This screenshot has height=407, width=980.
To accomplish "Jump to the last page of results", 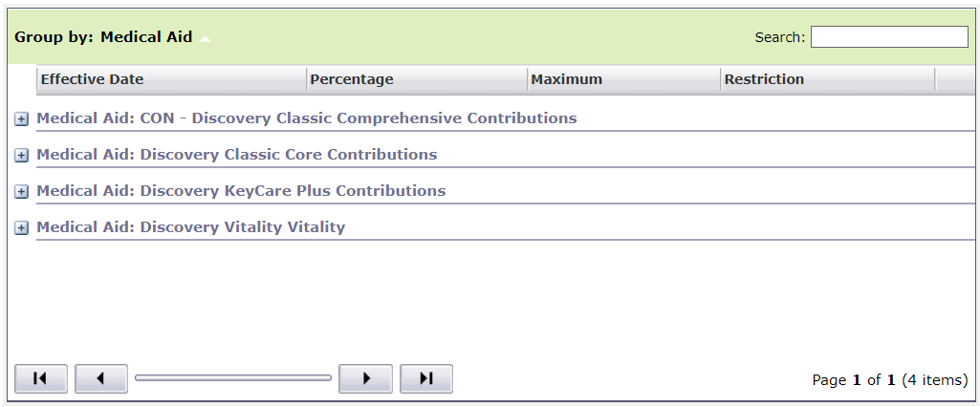I will pyautogui.click(x=426, y=378).
